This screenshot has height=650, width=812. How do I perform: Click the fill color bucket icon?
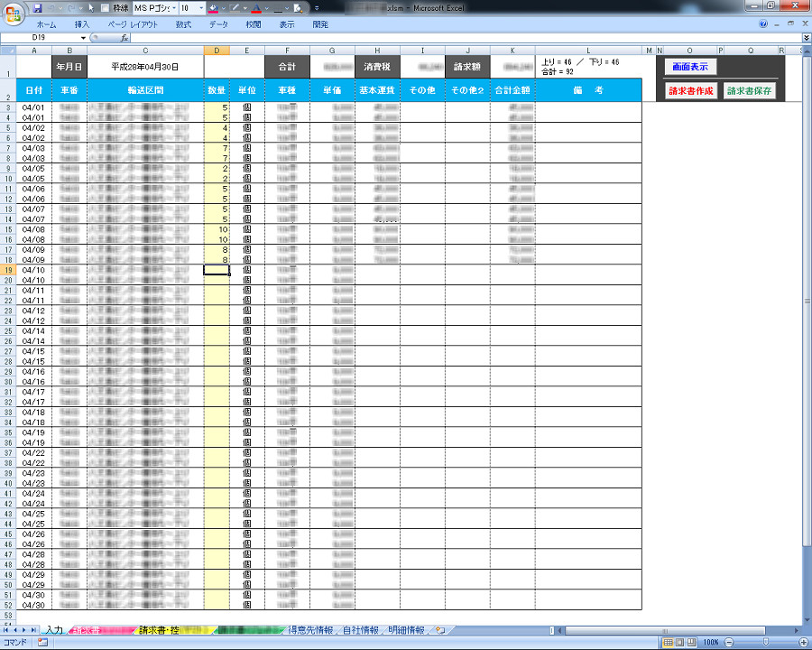pos(213,7)
